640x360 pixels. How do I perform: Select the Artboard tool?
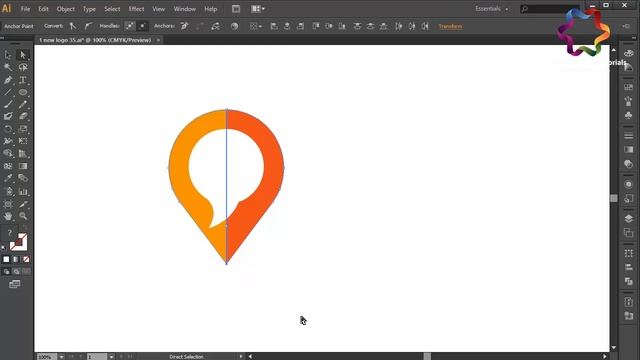coord(8,204)
